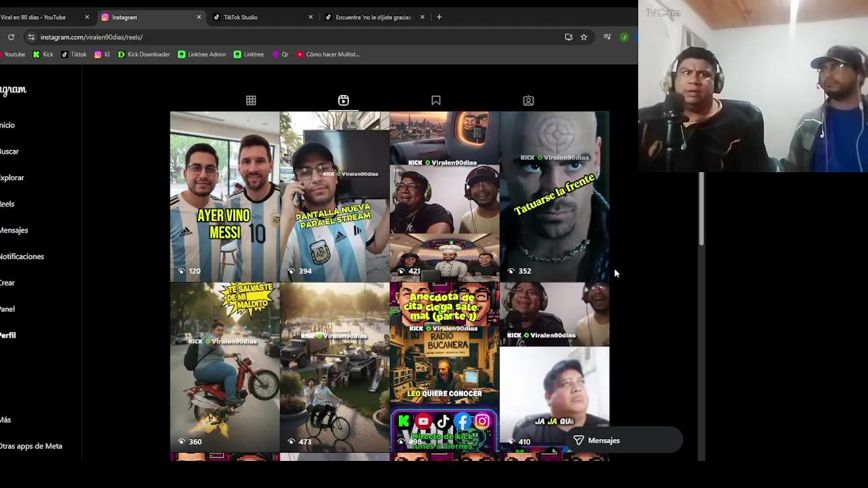This screenshot has width=868, height=488.
Task: Open Explorar in Instagram sidebar
Action: (12, 178)
